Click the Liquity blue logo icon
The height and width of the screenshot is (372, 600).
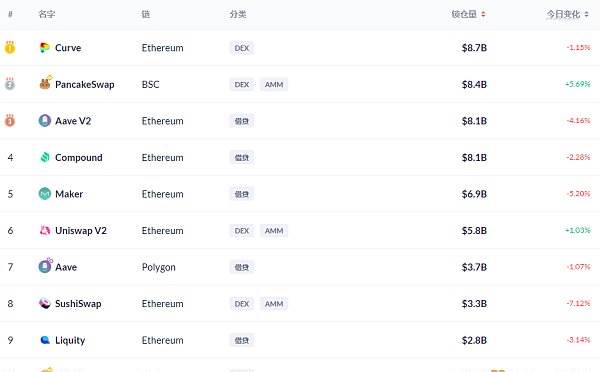[x=45, y=340]
